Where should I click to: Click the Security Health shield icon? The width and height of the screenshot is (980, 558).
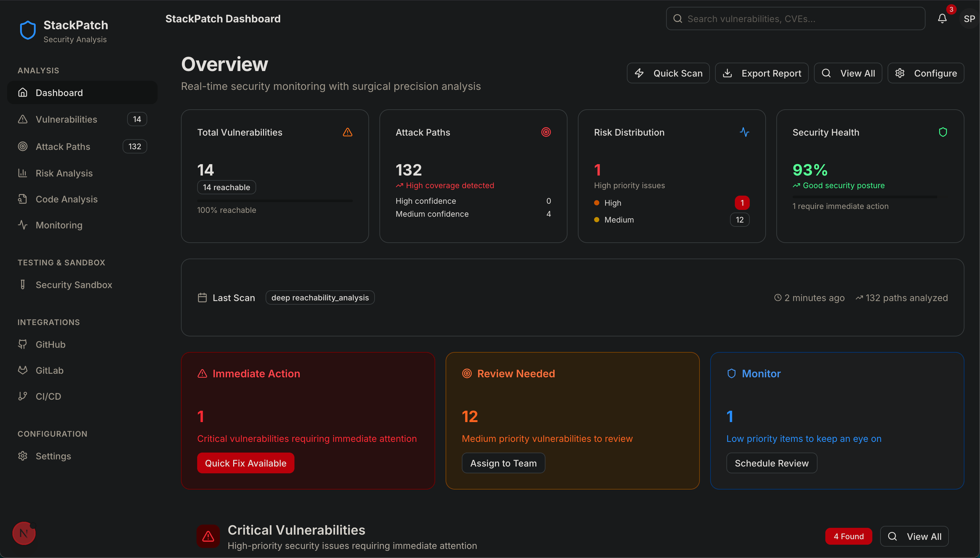click(x=942, y=132)
